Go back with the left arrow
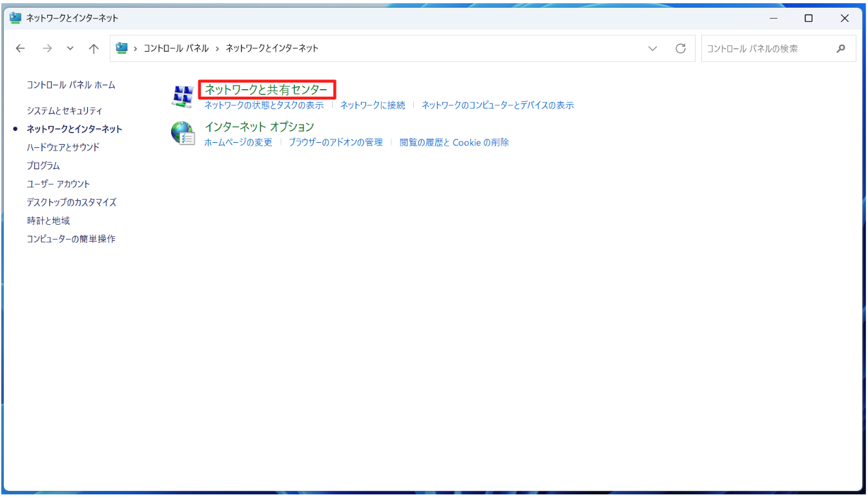868x498 pixels. coord(21,48)
